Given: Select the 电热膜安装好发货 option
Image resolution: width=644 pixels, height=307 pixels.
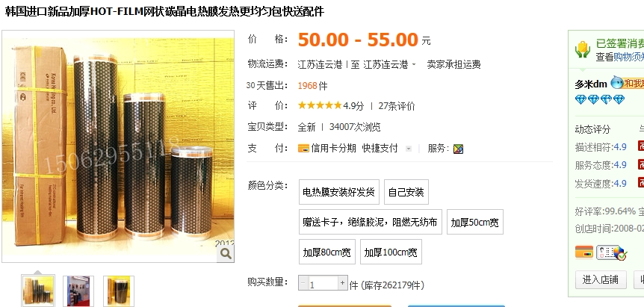Looking at the screenshot, I should tap(339, 192).
